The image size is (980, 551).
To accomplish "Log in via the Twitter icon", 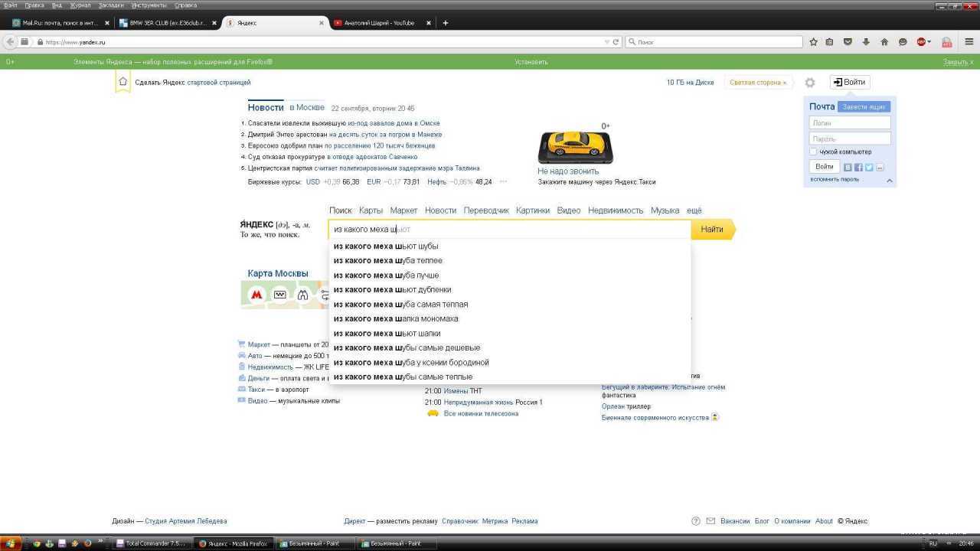I will pos(869,167).
